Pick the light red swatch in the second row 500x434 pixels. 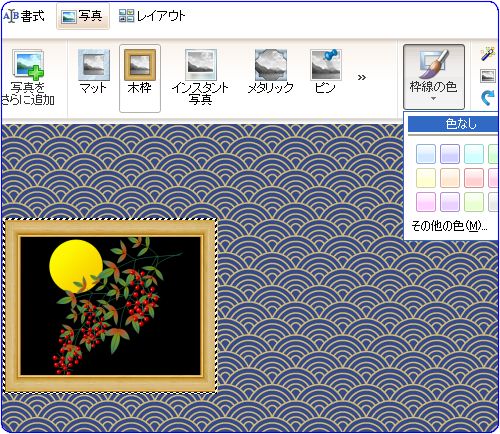pos(474,178)
